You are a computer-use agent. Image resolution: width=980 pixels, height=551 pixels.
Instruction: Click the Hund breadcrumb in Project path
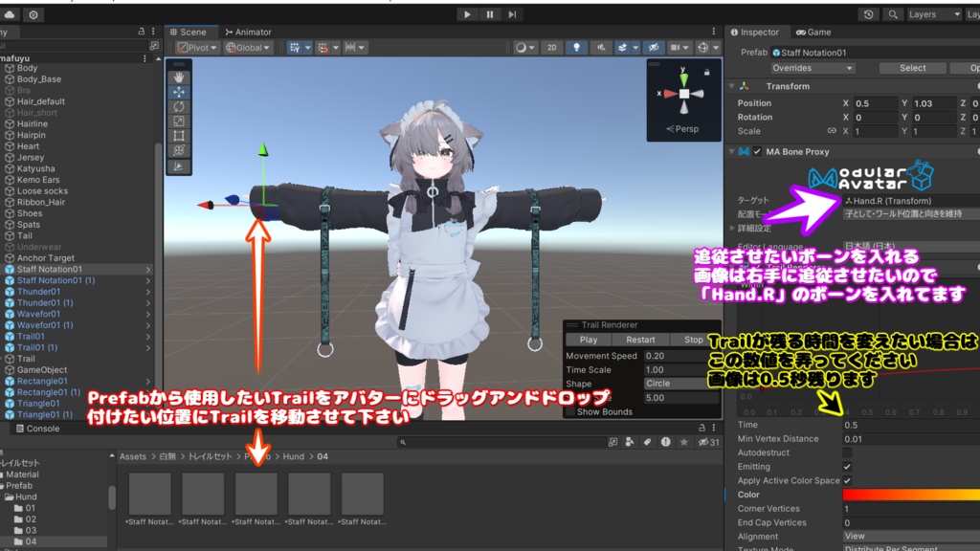point(293,456)
